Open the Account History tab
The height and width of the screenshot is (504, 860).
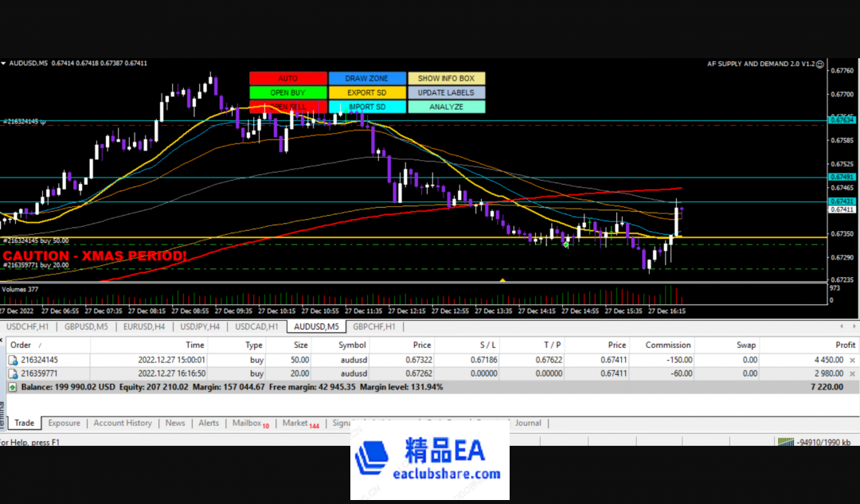point(123,423)
